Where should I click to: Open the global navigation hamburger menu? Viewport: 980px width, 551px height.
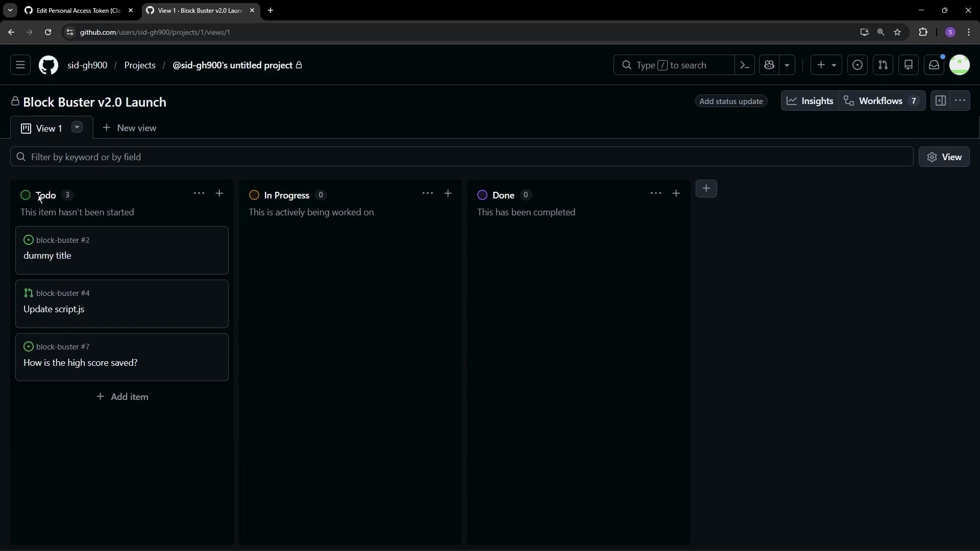20,65
